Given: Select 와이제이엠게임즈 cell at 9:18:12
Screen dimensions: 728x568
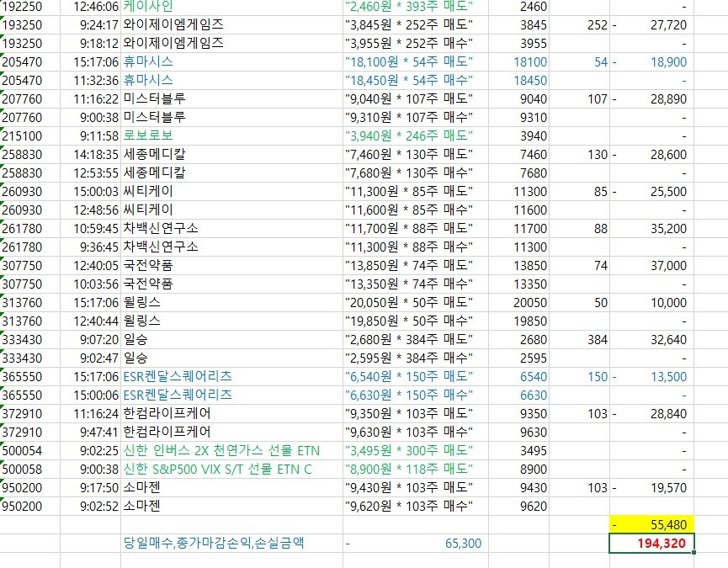Looking at the screenshot, I should [231, 43].
